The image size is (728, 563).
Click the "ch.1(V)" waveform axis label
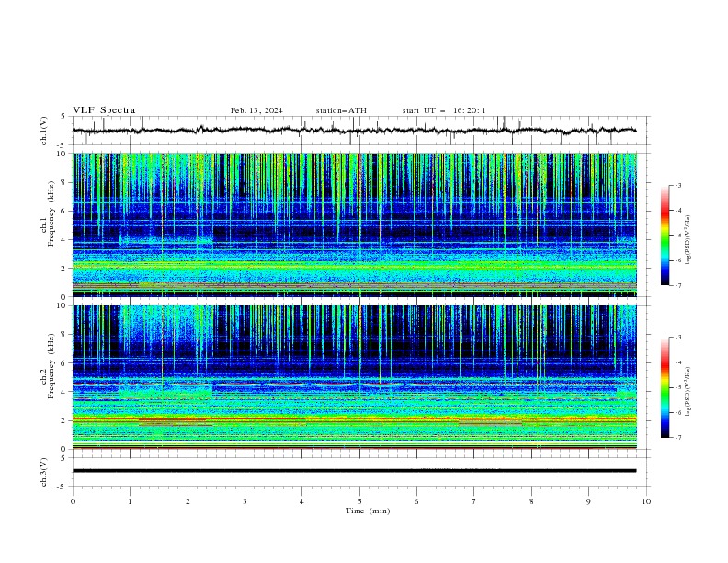(44, 131)
